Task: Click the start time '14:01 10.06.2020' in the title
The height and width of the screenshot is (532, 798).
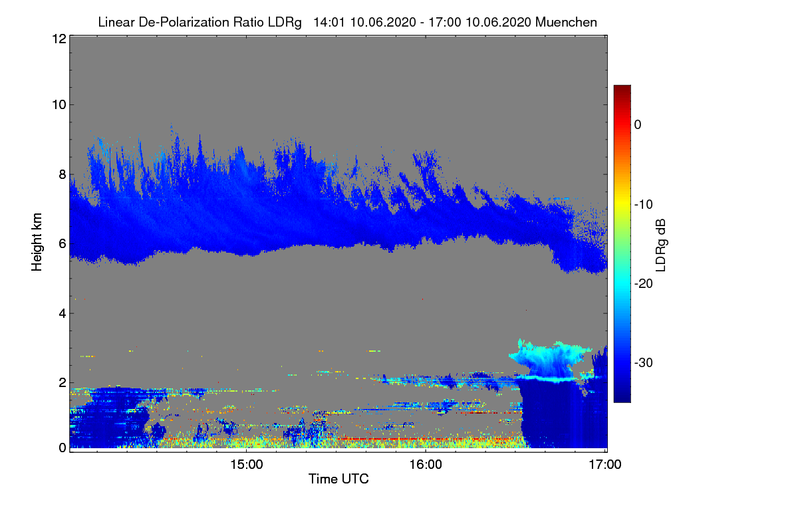Action: point(364,22)
